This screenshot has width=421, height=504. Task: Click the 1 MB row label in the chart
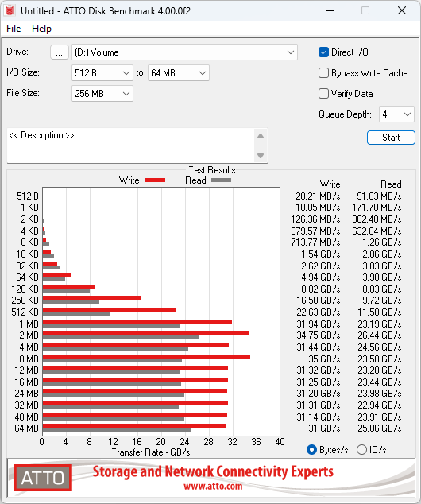click(x=29, y=324)
